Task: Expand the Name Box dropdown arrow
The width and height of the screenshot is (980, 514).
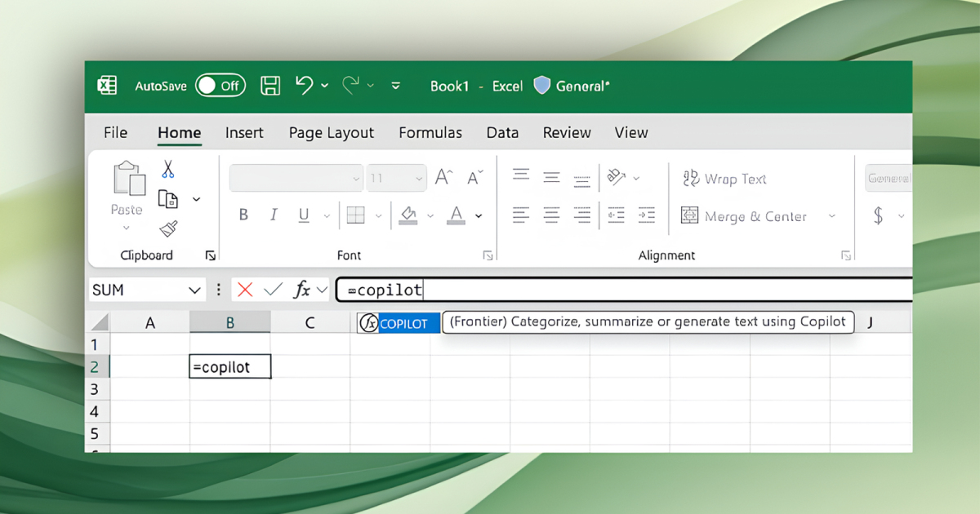Action: coord(195,290)
